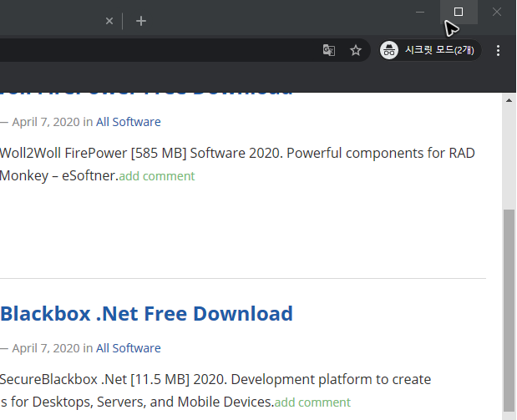Bookmark this page with star icon
This screenshot has height=420, width=517.
click(x=356, y=50)
